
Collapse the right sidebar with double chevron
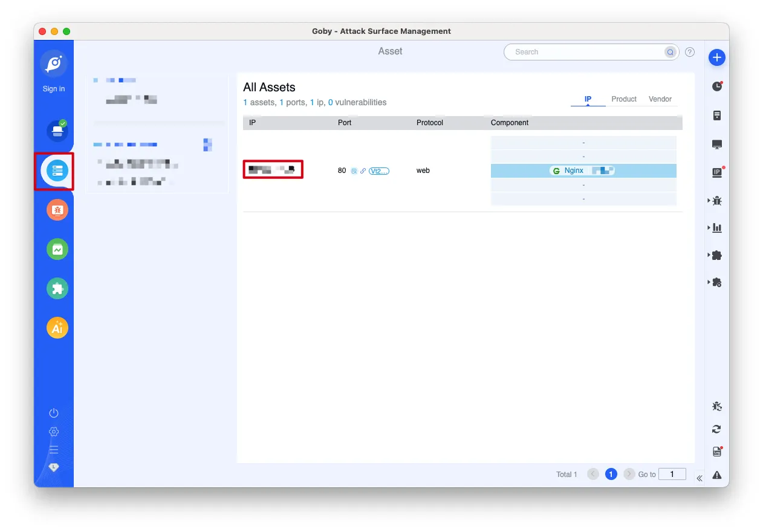pyautogui.click(x=699, y=478)
